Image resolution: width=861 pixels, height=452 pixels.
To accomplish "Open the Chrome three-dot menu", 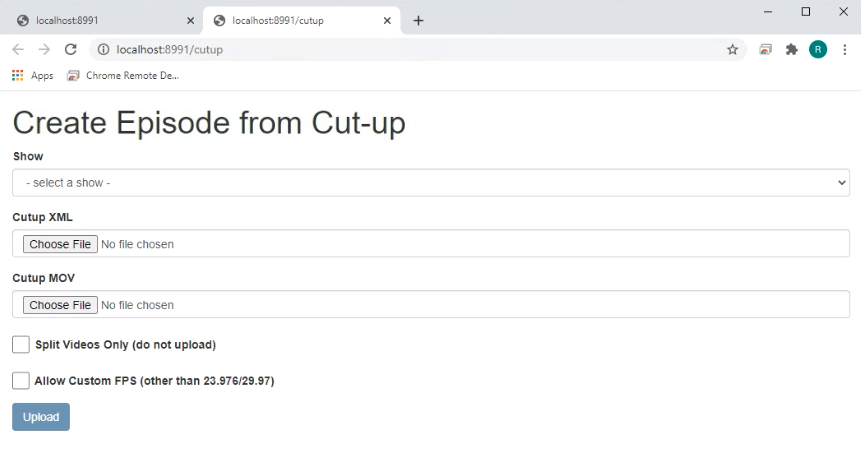I will point(844,49).
